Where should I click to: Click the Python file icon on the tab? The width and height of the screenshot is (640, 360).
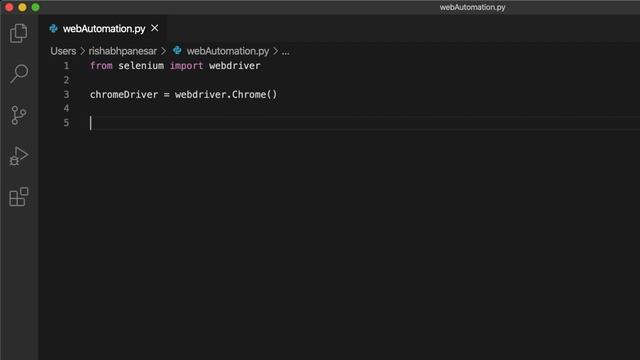[x=53, y=29]
